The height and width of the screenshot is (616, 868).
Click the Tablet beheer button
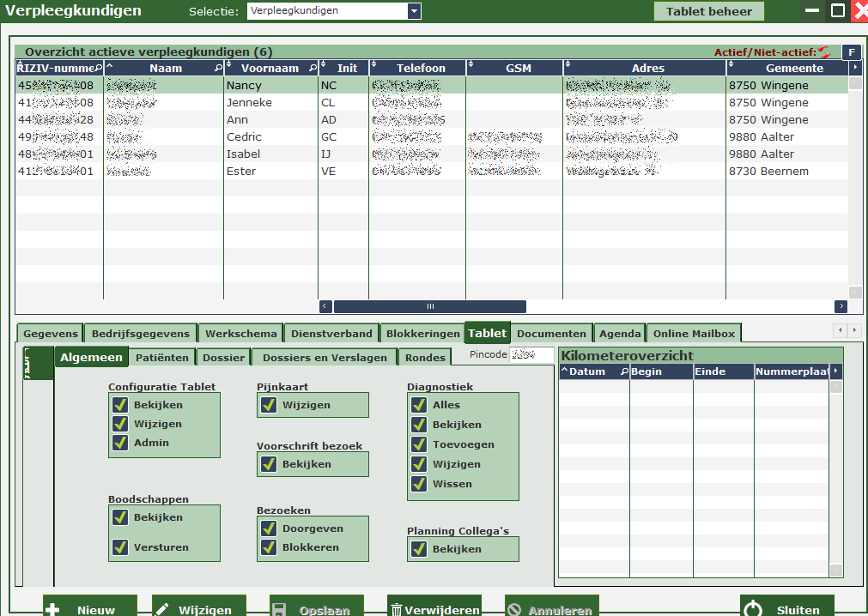click(x=708, y=11)
